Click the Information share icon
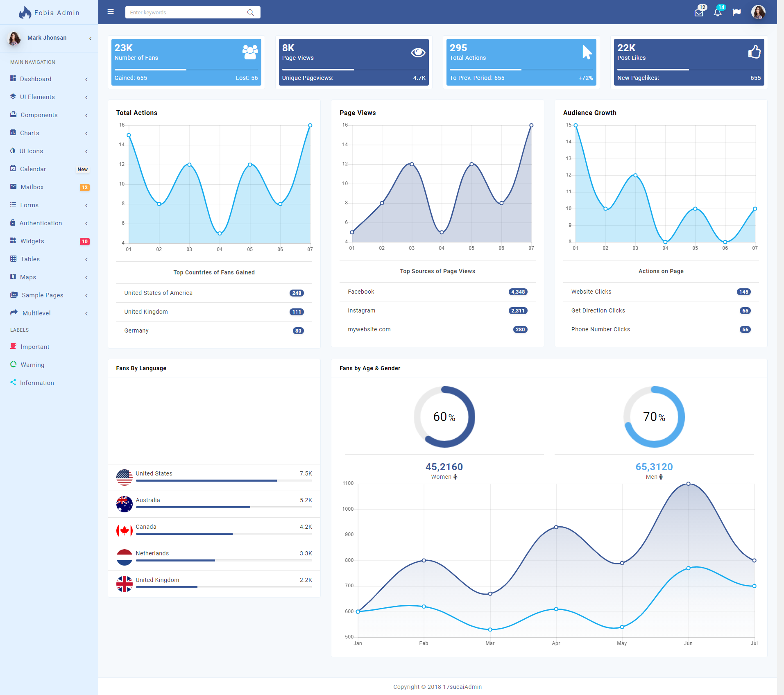 [13, 382]
